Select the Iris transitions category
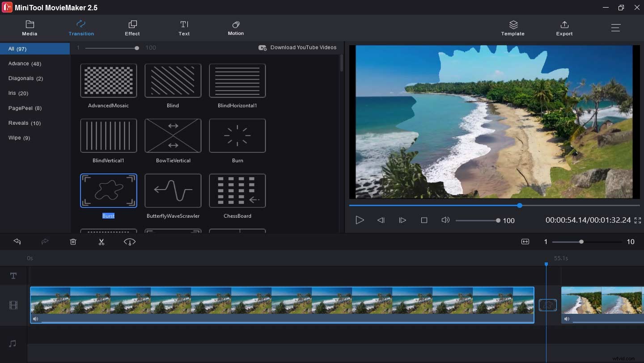 18,93
